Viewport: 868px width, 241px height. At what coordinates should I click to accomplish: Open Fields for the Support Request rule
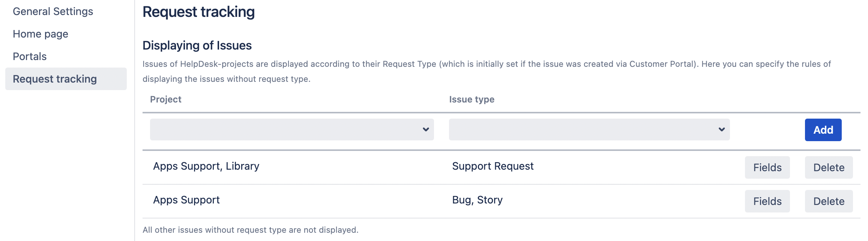point(767,167)
